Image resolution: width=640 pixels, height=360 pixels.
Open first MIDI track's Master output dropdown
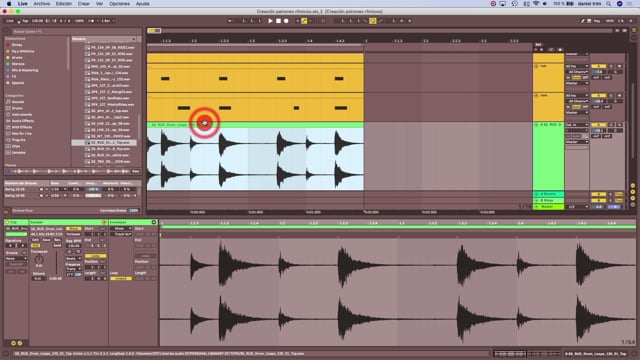577,83
